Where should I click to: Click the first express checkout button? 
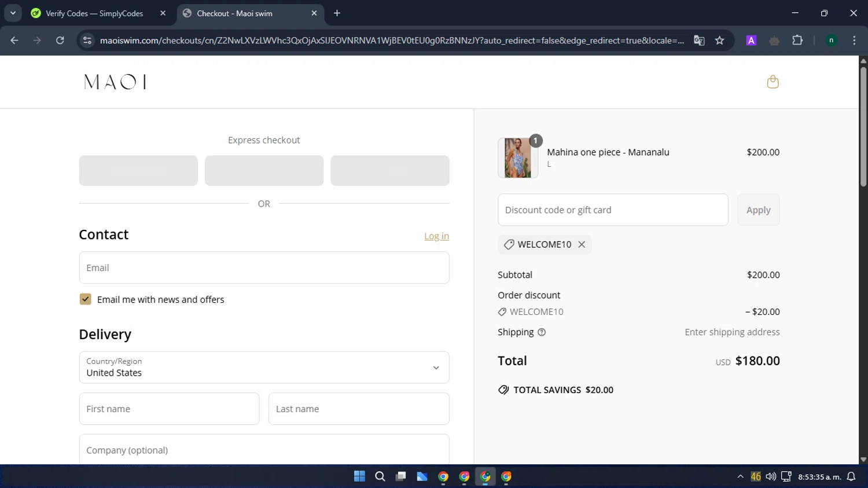pos(138,170)
